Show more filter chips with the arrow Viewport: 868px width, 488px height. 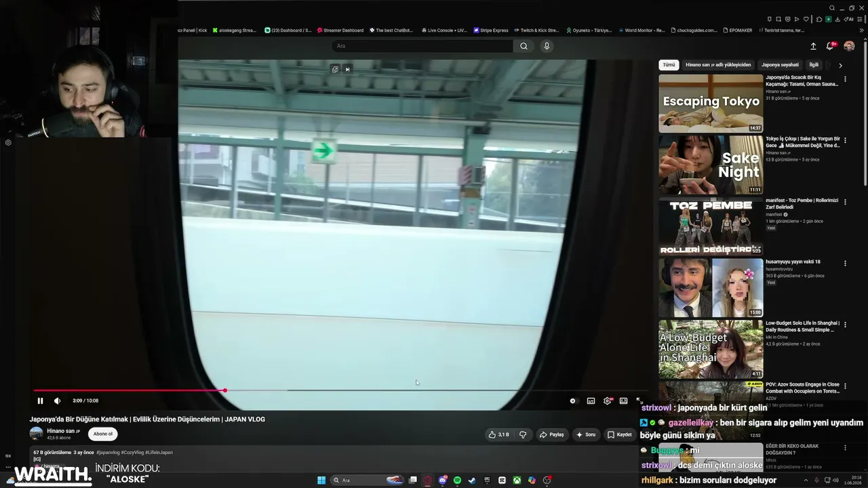840,65
